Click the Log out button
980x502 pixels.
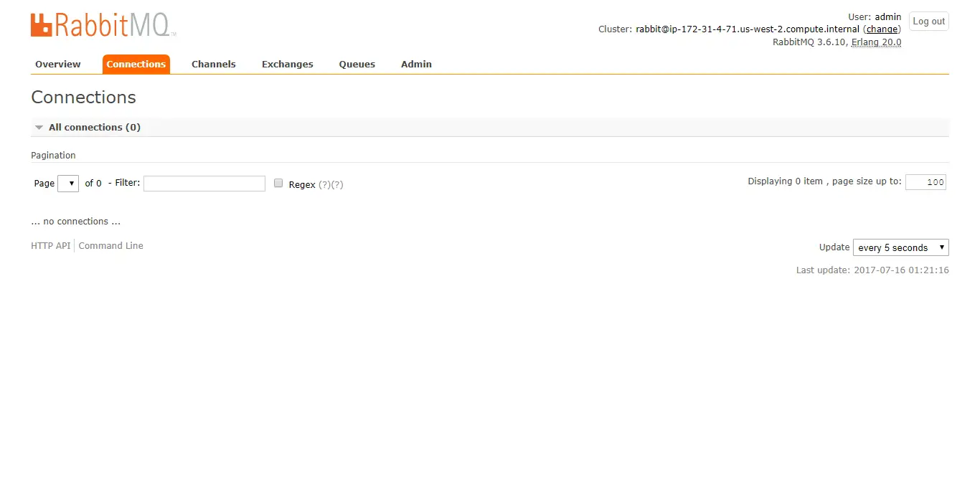[928, 22]
